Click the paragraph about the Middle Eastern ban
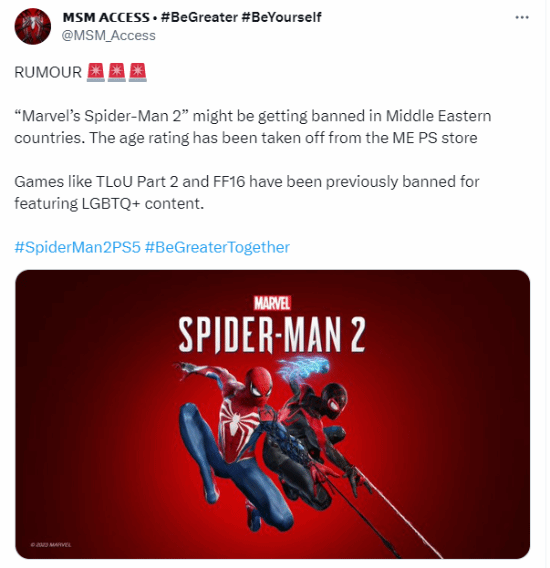Viewport: 550px width, 568px height. tap(253, 127)
